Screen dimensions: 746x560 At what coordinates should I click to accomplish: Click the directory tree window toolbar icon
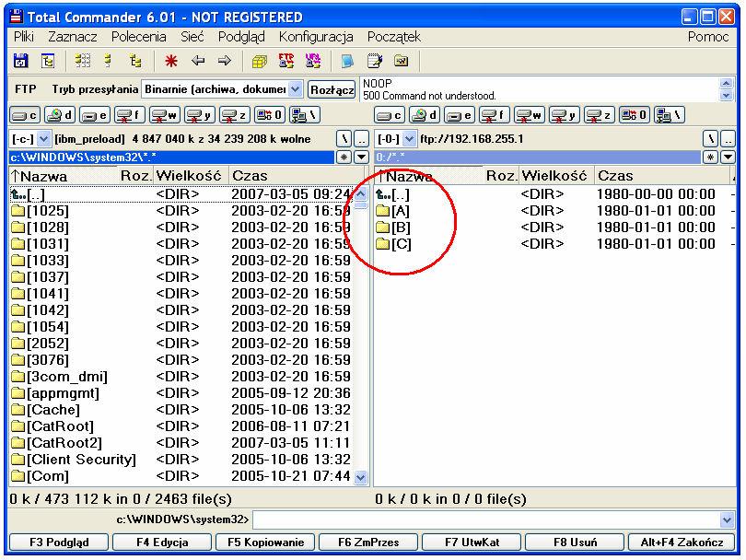click(x=48, y=61)
